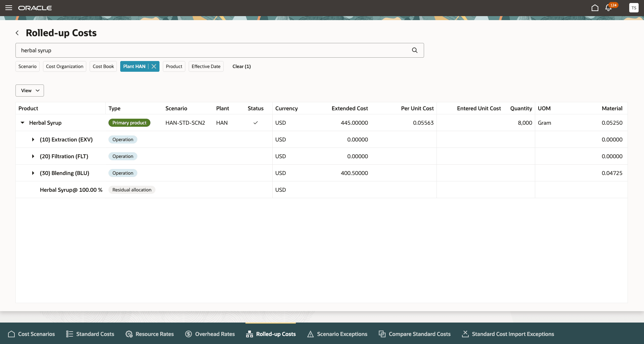Navigate to Overhead Rates
Image resolution: width=644 pixels, height=344 pixels.
[210, 334]
